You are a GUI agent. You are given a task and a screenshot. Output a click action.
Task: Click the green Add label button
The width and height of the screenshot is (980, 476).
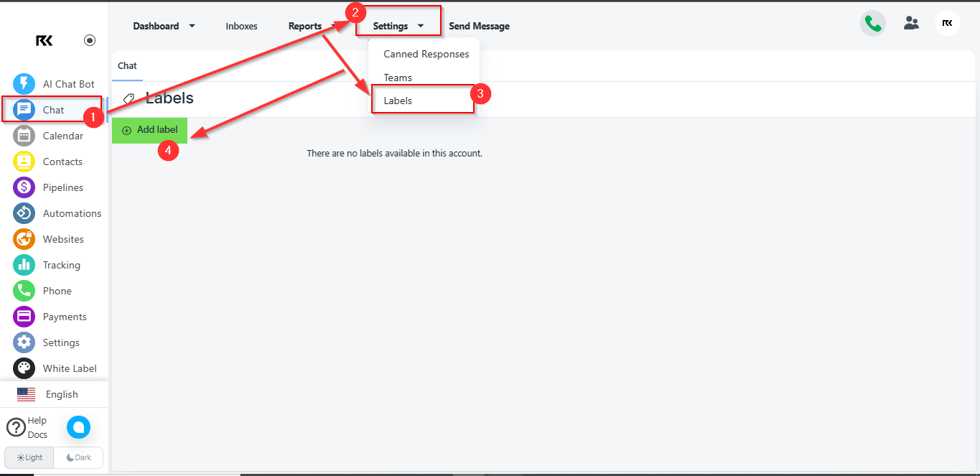[150, 130]
